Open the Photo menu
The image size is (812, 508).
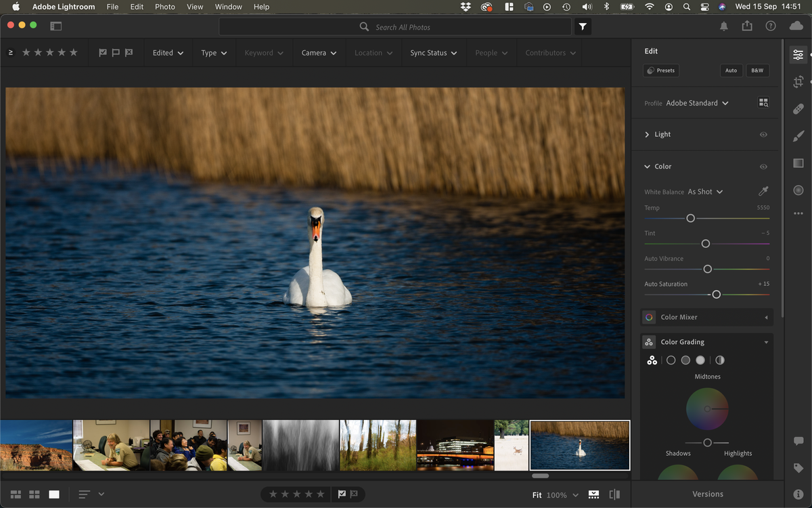tap(164, 7)
